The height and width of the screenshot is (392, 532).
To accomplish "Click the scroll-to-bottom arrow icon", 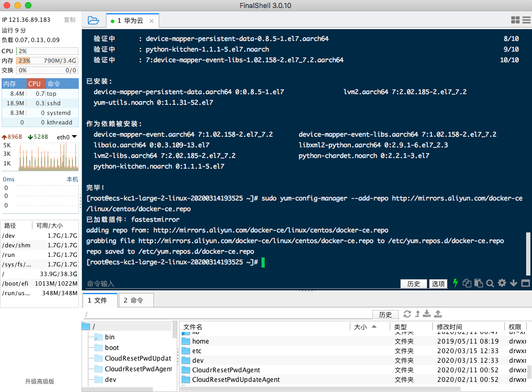I will tap(514, 283).
